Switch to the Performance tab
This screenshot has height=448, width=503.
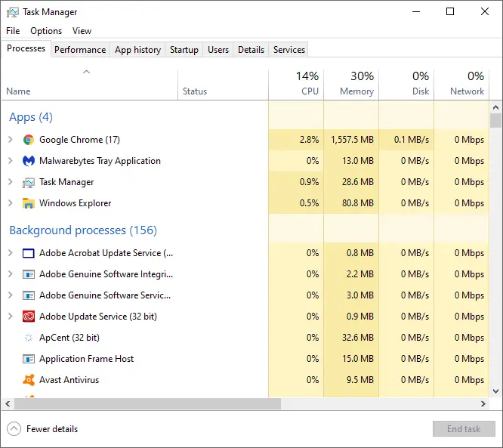click(x=80, y=50)
